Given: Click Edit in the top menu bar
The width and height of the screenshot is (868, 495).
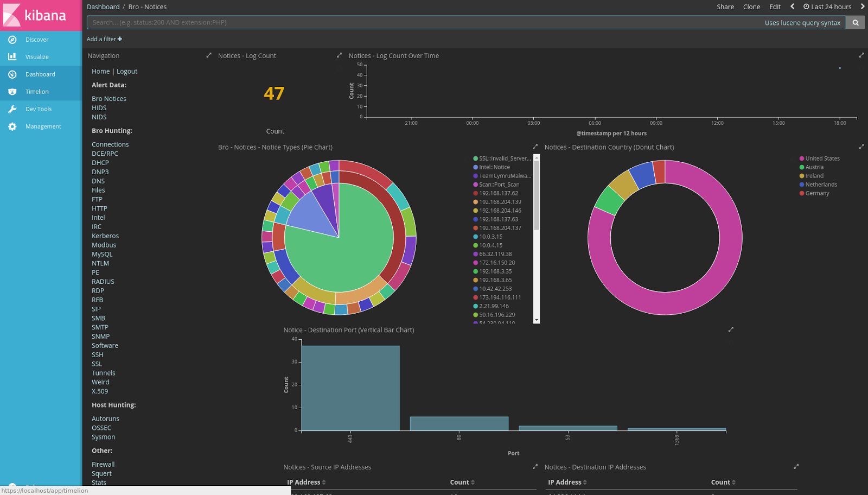Looking at the screenshot, I should click(775, 7).
